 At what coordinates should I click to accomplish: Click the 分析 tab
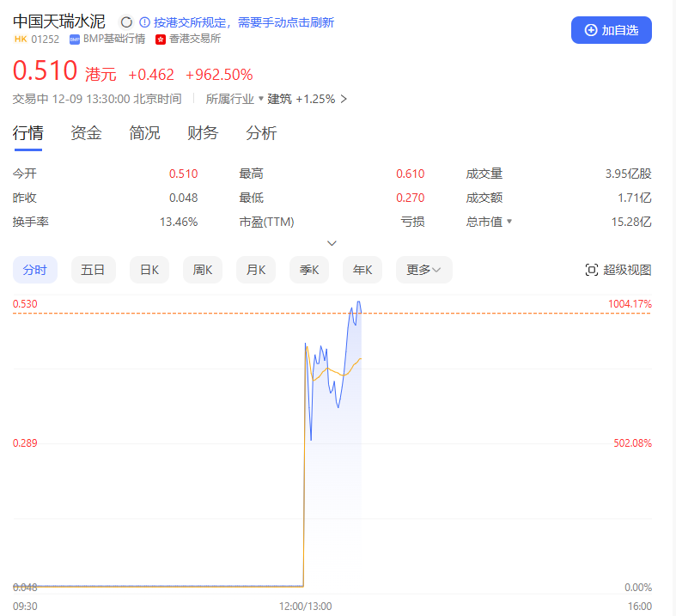pyautogui.click(x=261, y=133)
